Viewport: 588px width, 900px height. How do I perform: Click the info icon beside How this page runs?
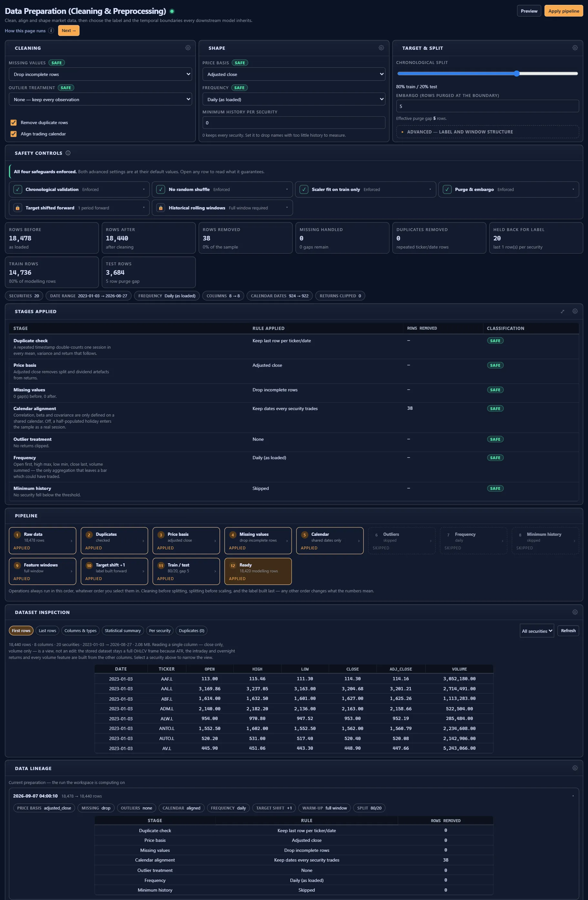click(x=51, y=31)
